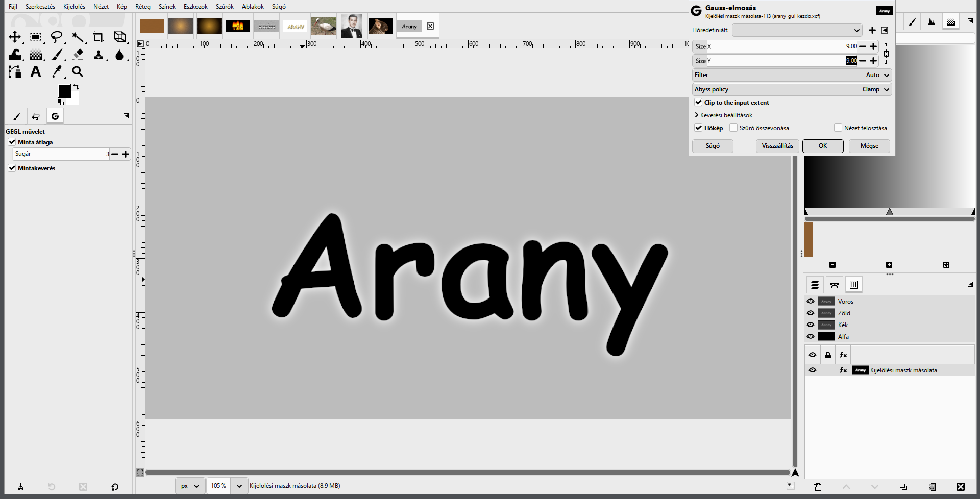
Task: Click the black foreground color swatch
Action: click(64, 91)
